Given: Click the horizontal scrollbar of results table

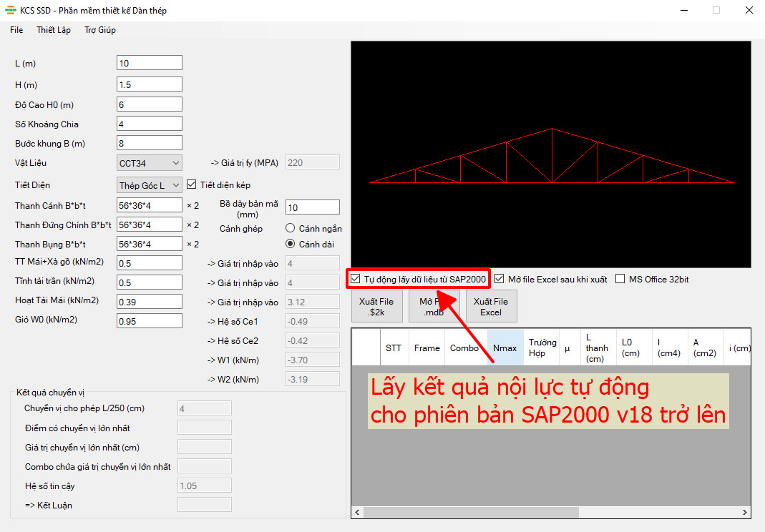Looking at the screenshot, I should [472, 512].
